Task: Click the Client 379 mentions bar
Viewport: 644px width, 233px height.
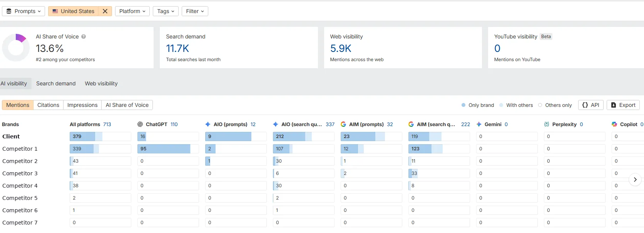Action: [100, 136]
